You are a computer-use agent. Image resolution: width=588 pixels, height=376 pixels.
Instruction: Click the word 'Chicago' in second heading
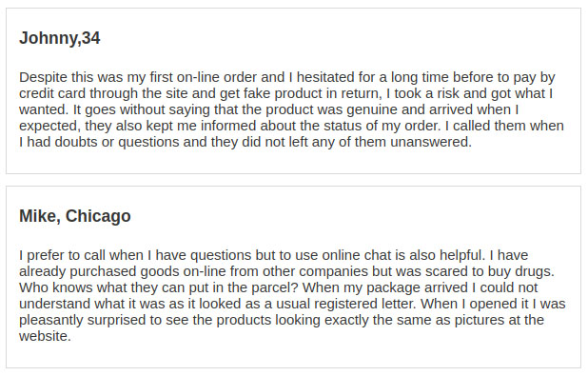pyautogui.click(x=98, y=216)
